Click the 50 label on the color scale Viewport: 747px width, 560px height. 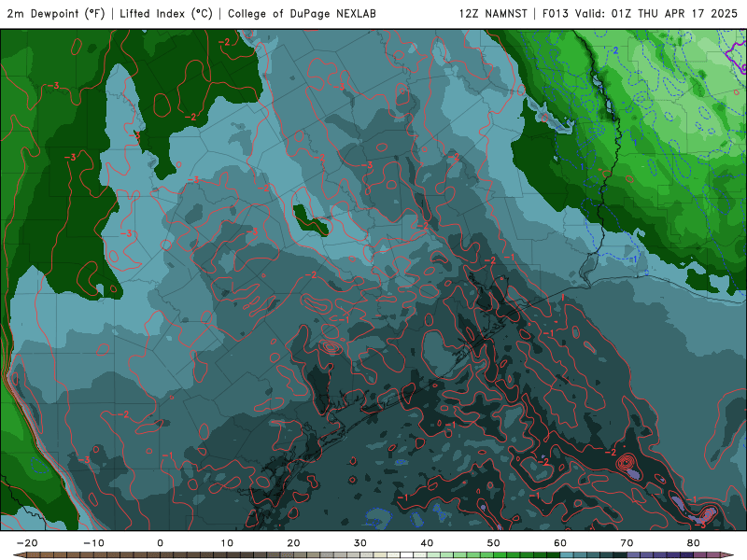pyautogui.click(x=494, y=543)
